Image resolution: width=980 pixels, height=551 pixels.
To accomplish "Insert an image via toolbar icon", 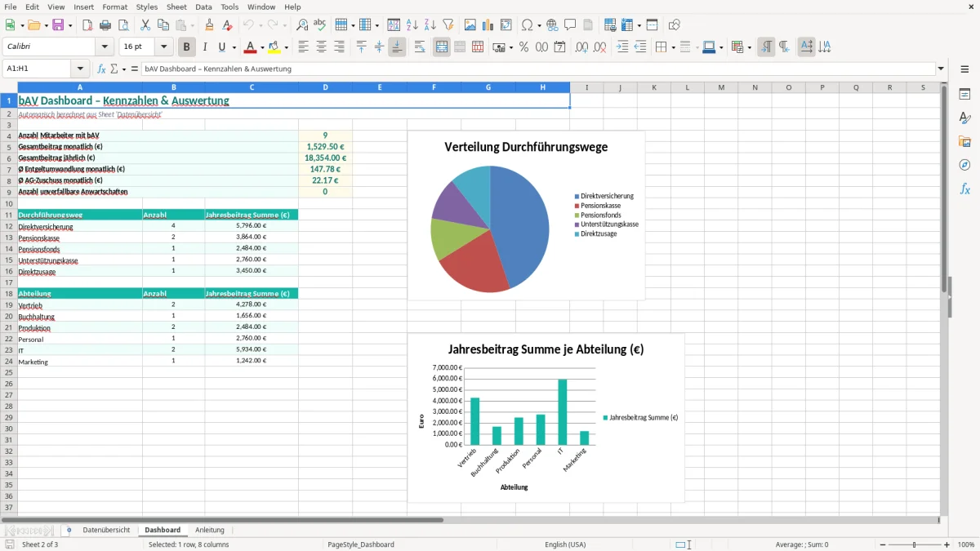I will point(470,25).
